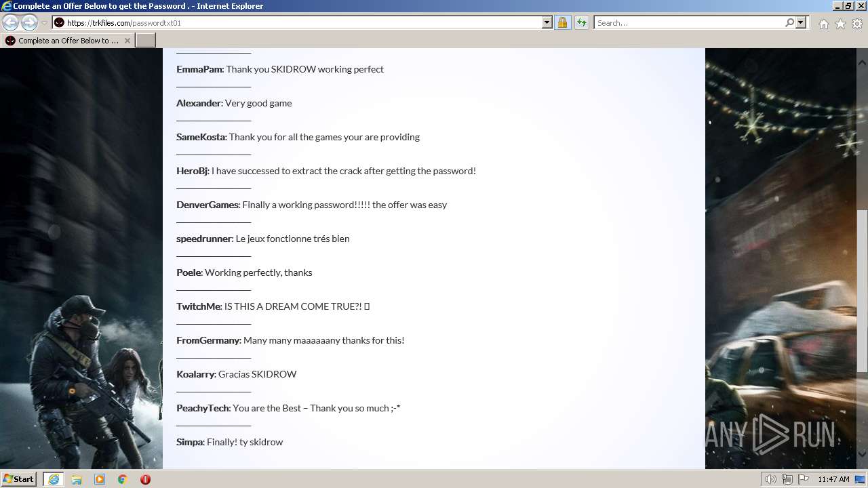Expand the address bar history dropdown

click(x=547, y=22)
